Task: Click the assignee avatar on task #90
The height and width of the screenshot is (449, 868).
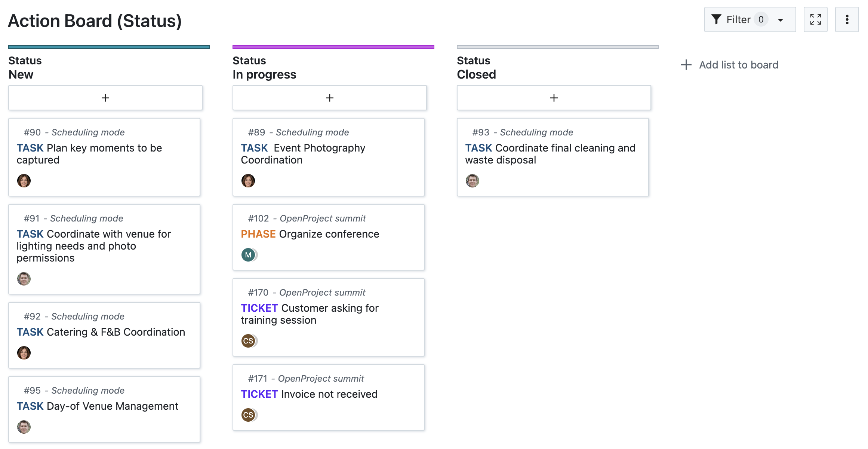Action: tap(24, 181)
